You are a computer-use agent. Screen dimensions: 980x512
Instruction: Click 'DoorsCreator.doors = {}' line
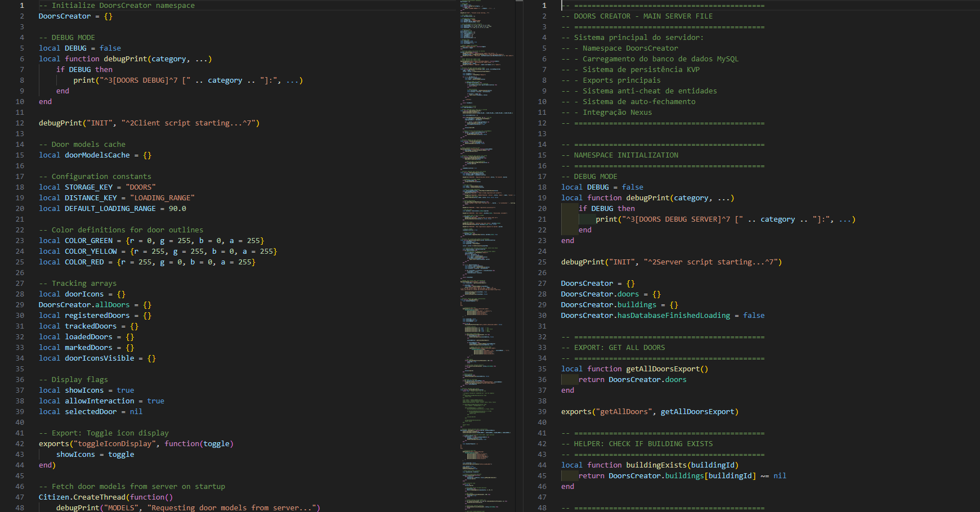tap(611, 294)
